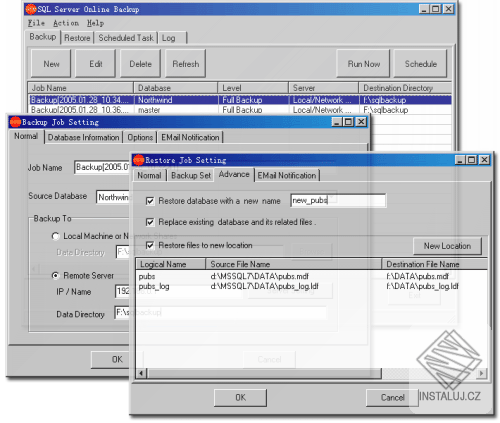
Task: Select Normal tab in Backup Job Setting
Action: coord(26,136)
